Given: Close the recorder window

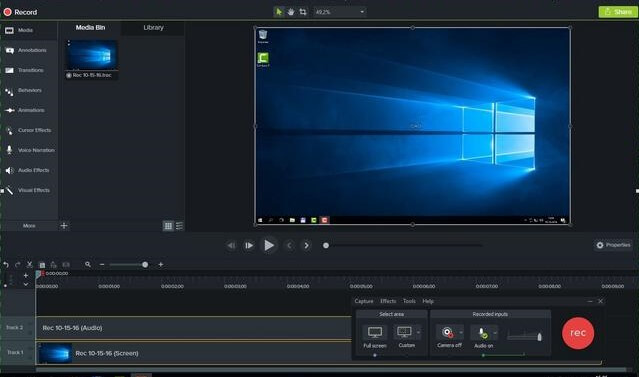Looking at the screenshot, I should pos(600,301).
